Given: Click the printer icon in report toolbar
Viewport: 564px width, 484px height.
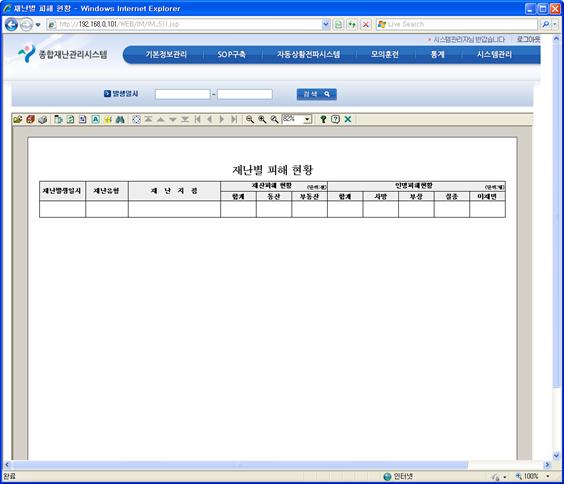Looking at the screenshot, I should pyautogui.click(x=43, y=119).
